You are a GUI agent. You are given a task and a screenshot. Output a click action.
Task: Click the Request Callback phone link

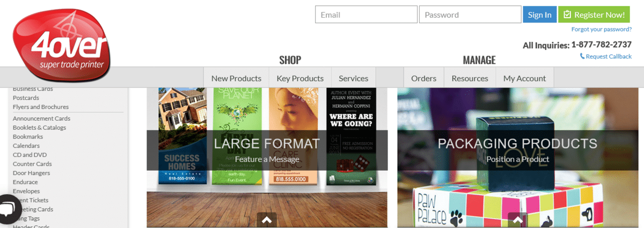(605, 56)
